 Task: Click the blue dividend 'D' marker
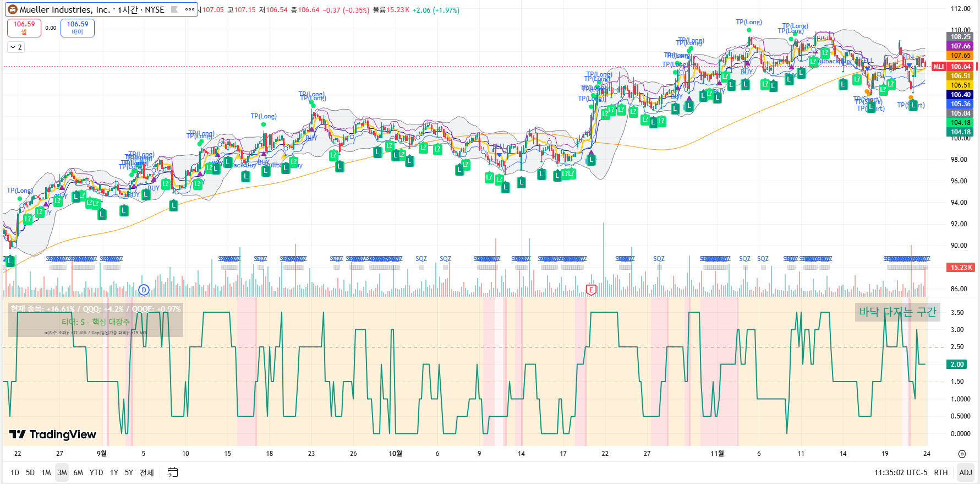pos(144,290)
